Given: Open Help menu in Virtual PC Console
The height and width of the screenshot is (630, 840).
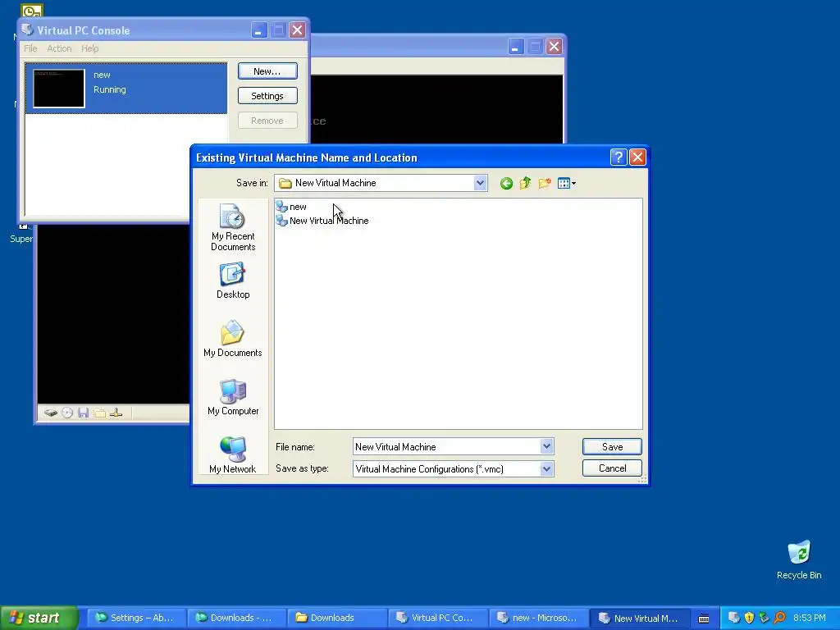Looking at the screenshot, I should click(x=90, y=48).
